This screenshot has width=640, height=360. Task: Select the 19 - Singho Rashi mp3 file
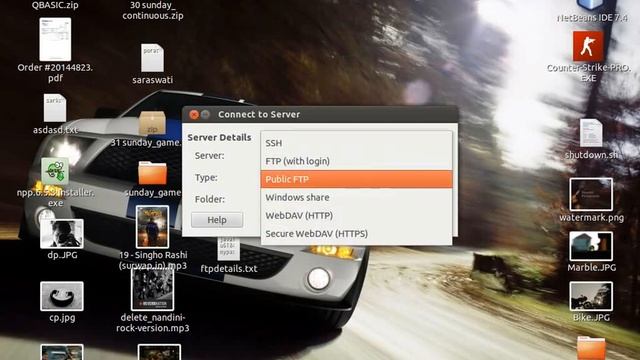tap(152, 227)
